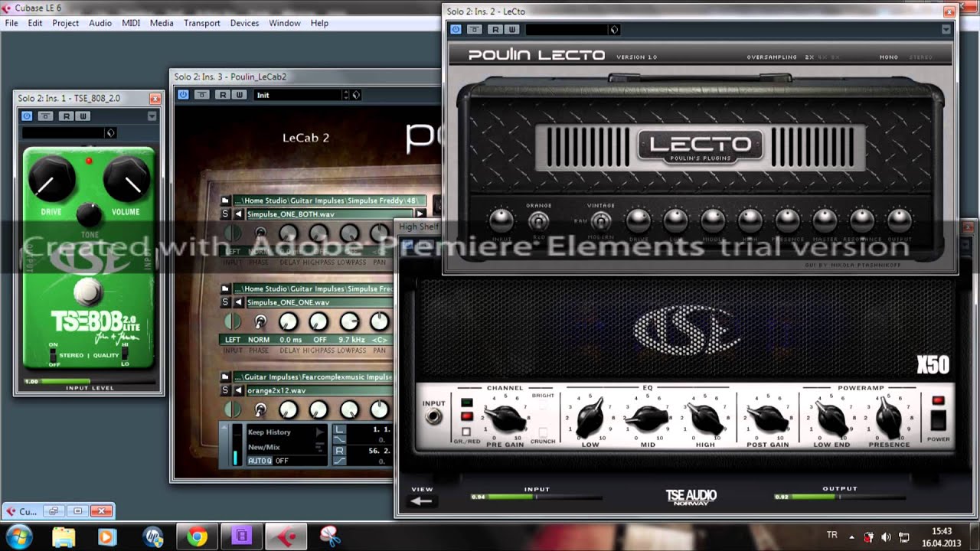
Task: Load previous impulse before orange2x12.wav
Action: click(239, 390)
